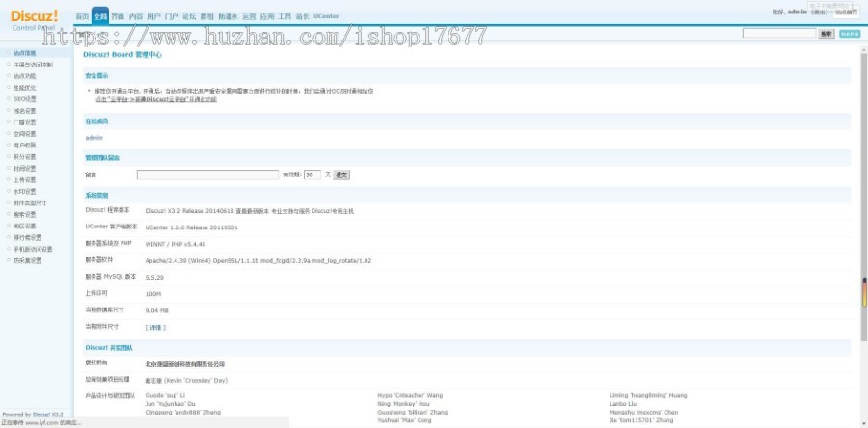Select the 全局 top navigation tab
Viewport: 868px width, 428px height.
click(x=100, y=16)
